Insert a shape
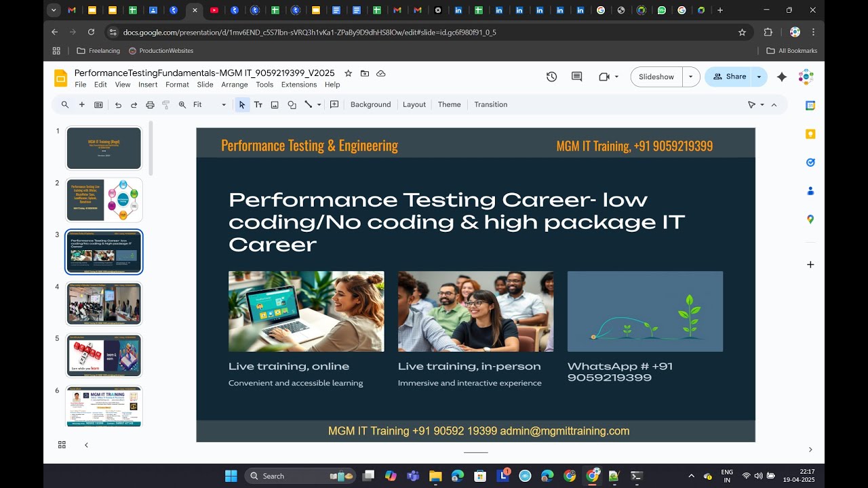 pyautogui.click(x=292, y=104)
